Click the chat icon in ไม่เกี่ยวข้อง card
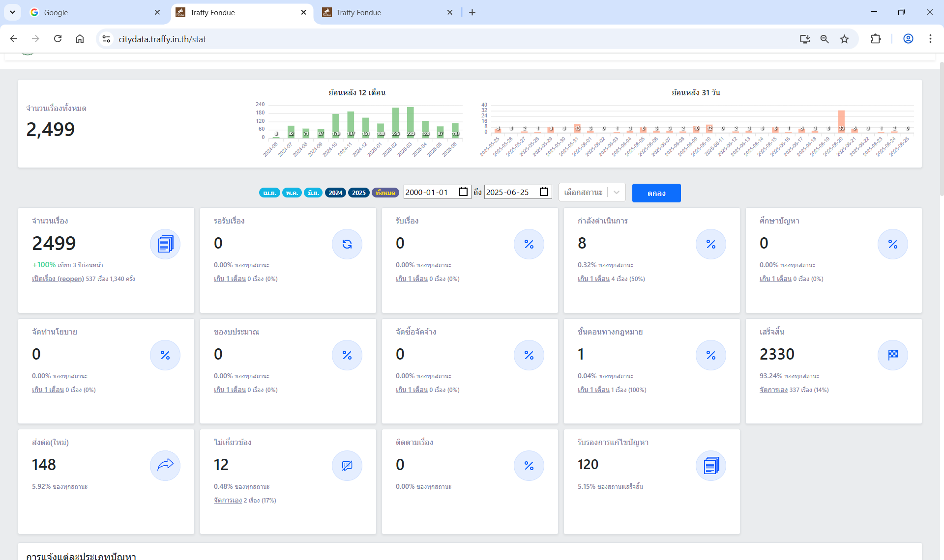This screenshot has height=560, width=944. tap(347, 465)
